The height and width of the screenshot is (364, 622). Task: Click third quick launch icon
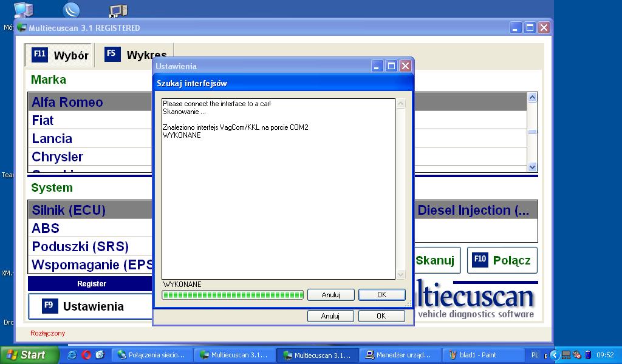click(100, 355)
